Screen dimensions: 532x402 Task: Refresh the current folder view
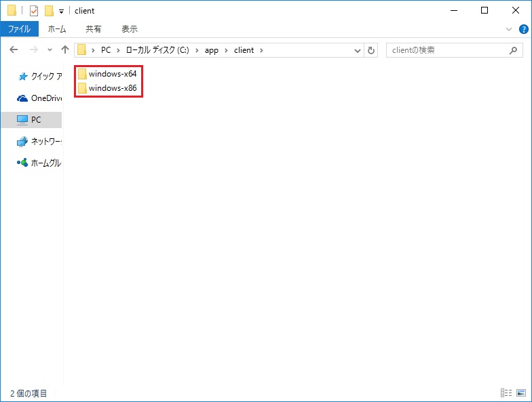[370, 50]
